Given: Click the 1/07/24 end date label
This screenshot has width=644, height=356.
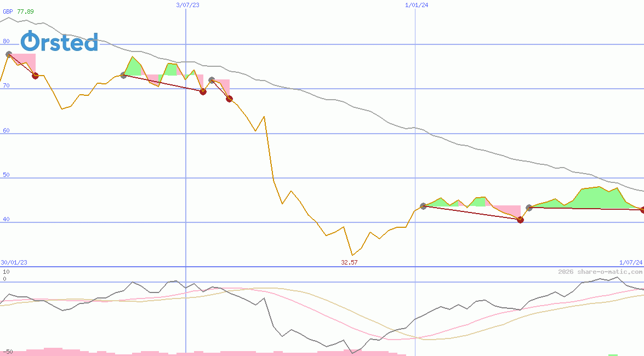Looking at the screenshot, I should click(630, 262).
